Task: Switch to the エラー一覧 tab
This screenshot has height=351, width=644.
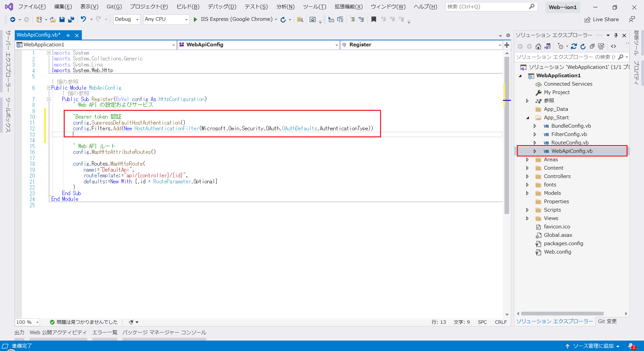Action: pyautogui.click(x=105, y=332)
